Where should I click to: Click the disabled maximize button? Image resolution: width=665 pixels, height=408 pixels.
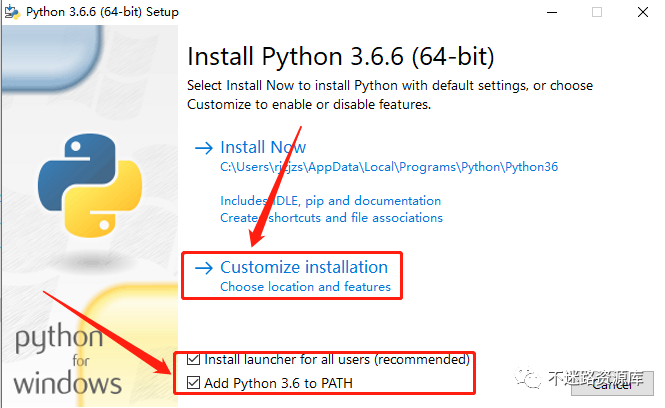tap(597, 12)
